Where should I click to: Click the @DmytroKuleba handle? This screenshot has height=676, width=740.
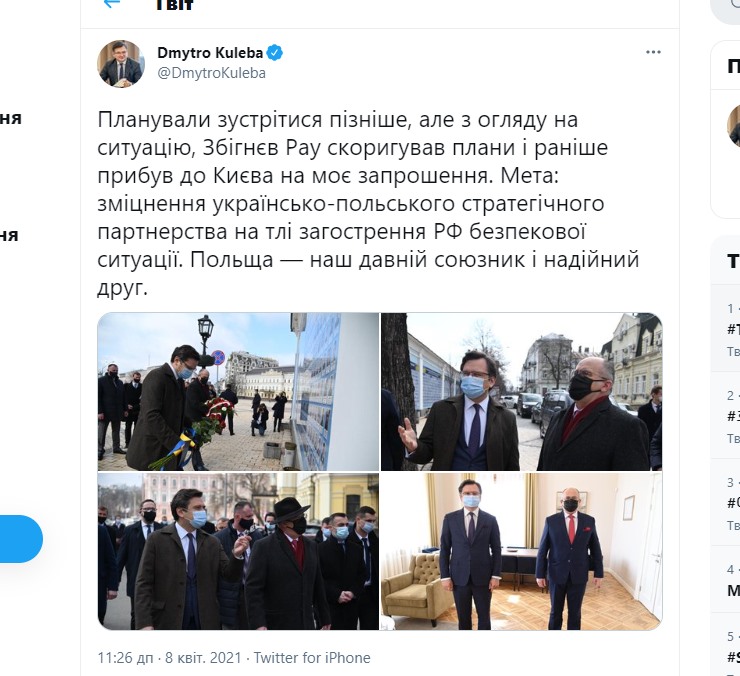point(211,73)
